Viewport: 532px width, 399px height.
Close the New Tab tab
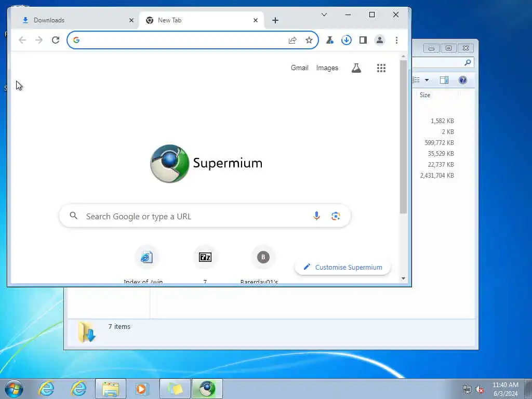[x=256, y=20]
